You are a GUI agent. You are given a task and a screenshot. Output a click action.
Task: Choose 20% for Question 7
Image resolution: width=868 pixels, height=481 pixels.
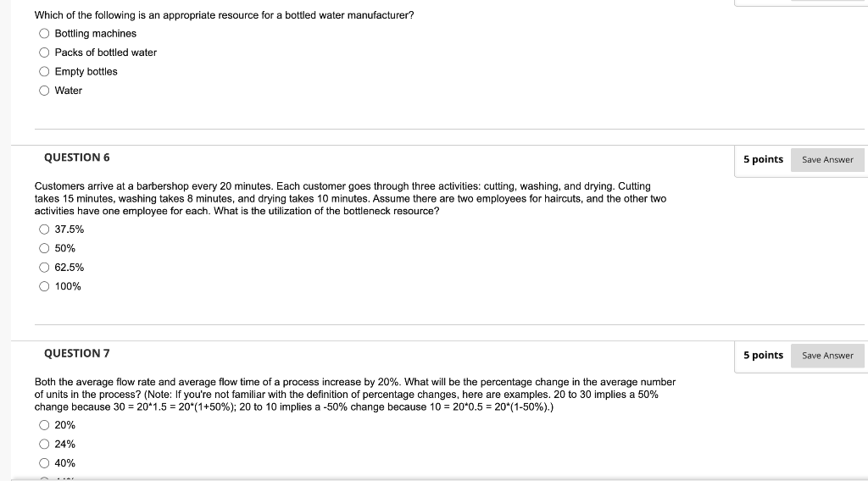point(44,425)
